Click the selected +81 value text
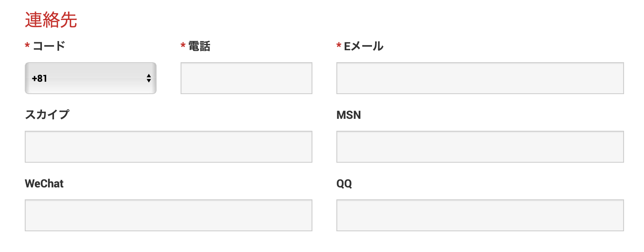This screenshot has width=644, height=252. coord(40,79)
